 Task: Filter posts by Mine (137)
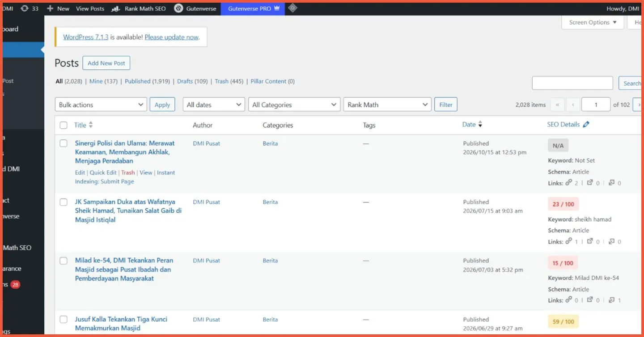click(x=103, y=81)
